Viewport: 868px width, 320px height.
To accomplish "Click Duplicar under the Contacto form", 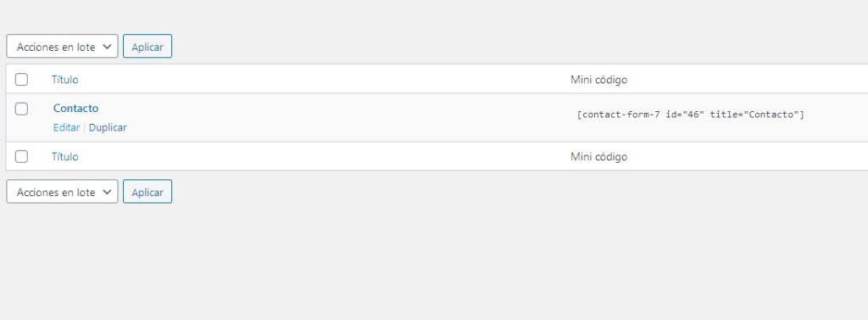I will (x=108, y=127).
